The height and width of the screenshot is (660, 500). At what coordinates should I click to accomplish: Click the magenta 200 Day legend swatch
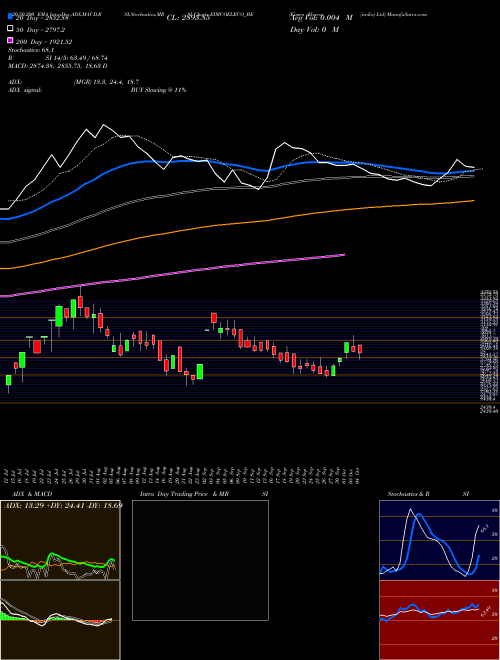click(x=11, y=41)
